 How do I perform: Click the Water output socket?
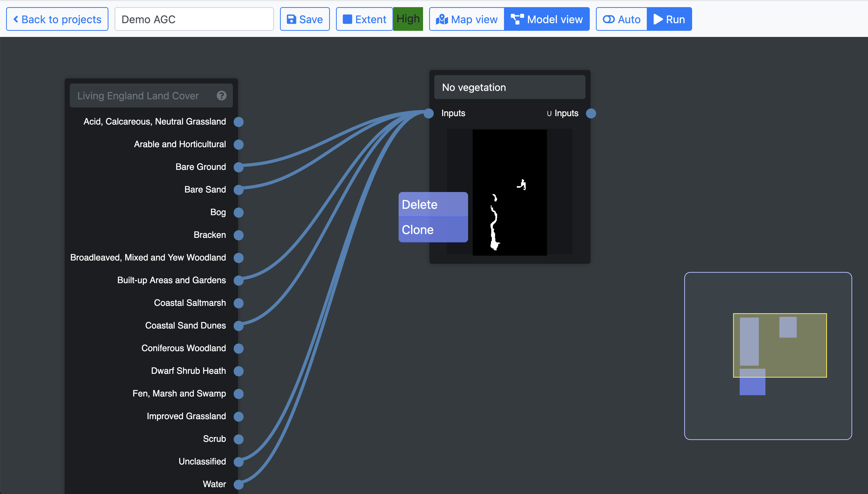(239, 484)
